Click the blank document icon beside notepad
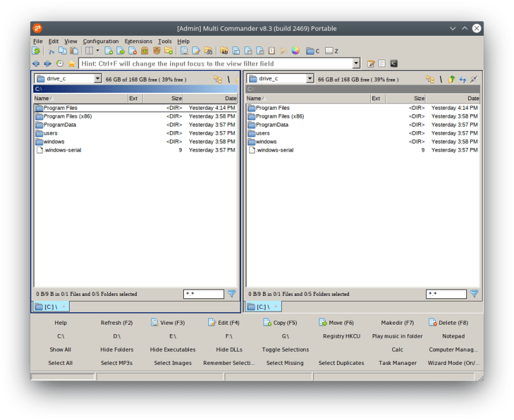 coord(382,63)
